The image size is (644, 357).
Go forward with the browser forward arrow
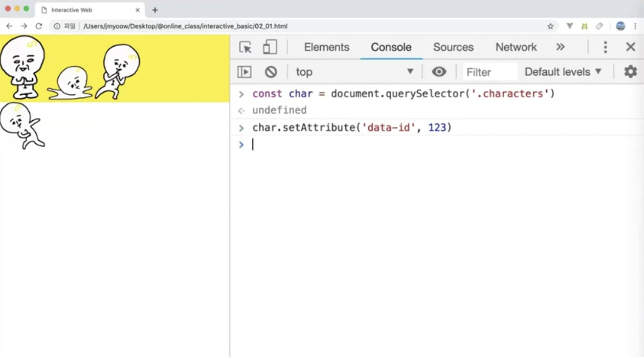pos(24,26)
